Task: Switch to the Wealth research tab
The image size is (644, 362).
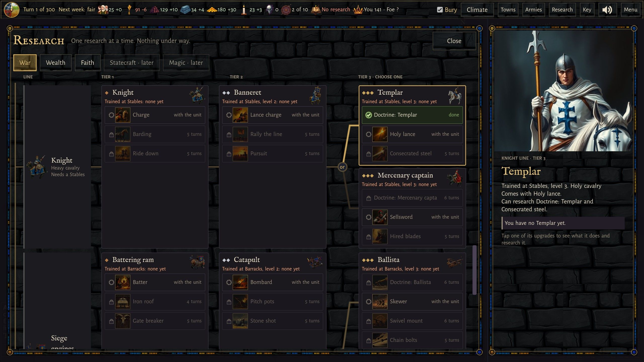Action: point(55,63)
